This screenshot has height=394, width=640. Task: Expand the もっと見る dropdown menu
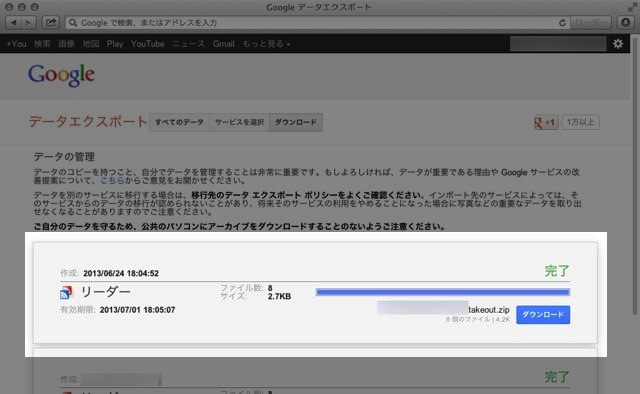pos(266,44)
